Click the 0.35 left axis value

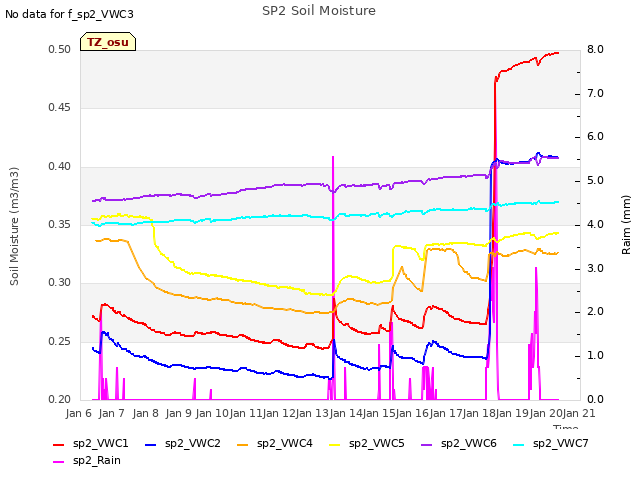click(60, 224)
